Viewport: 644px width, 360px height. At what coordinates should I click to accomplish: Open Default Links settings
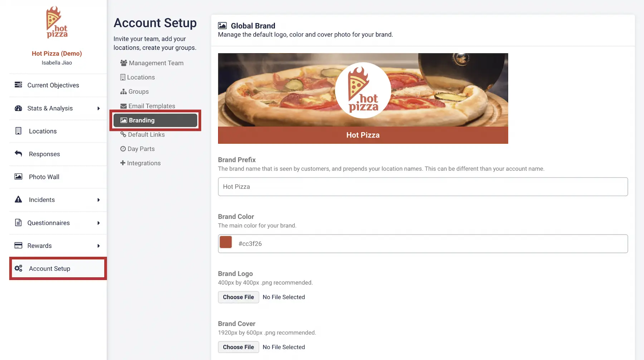pos(143,134)
